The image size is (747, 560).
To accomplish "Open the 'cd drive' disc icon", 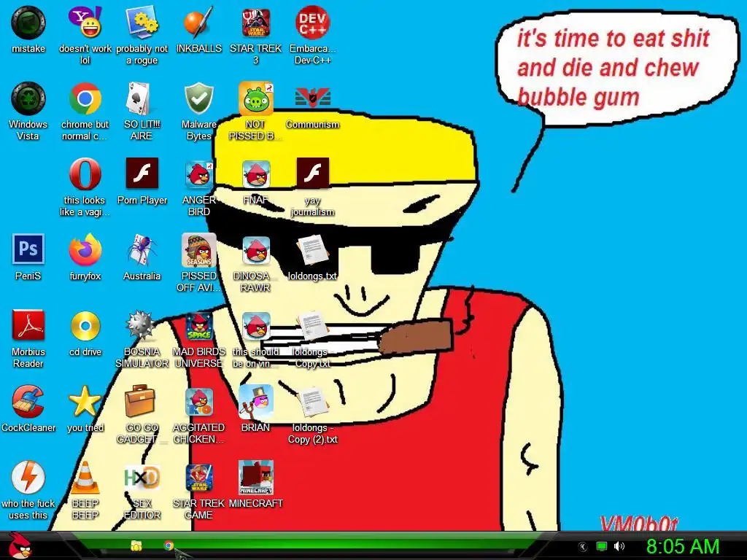I will (85, 326).
